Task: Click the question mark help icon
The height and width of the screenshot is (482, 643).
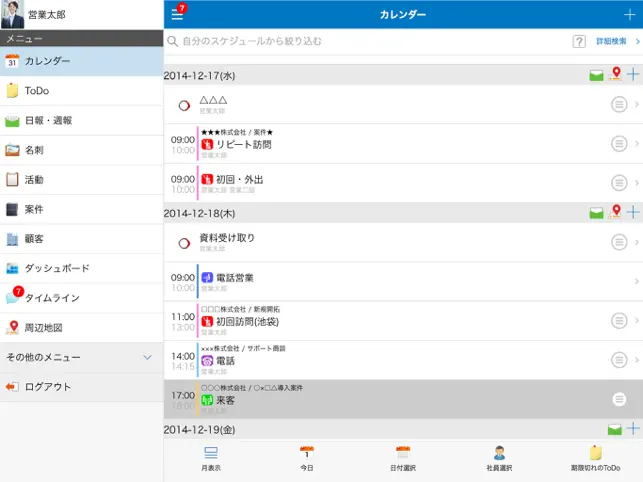Action: (x=579, y=41)
